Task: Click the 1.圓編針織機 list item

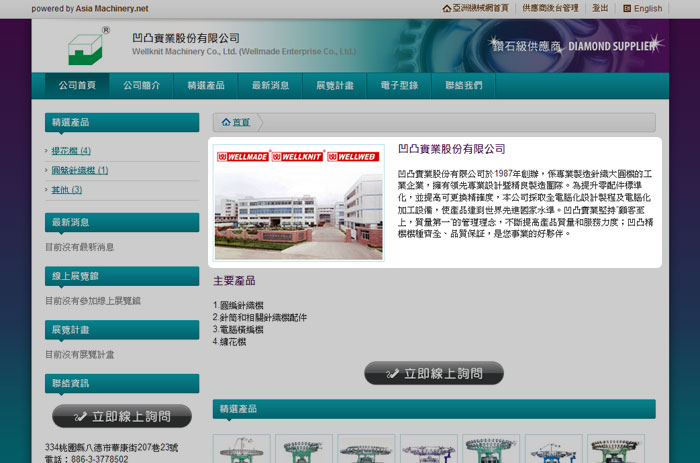Action: click(x=238, y=305)
